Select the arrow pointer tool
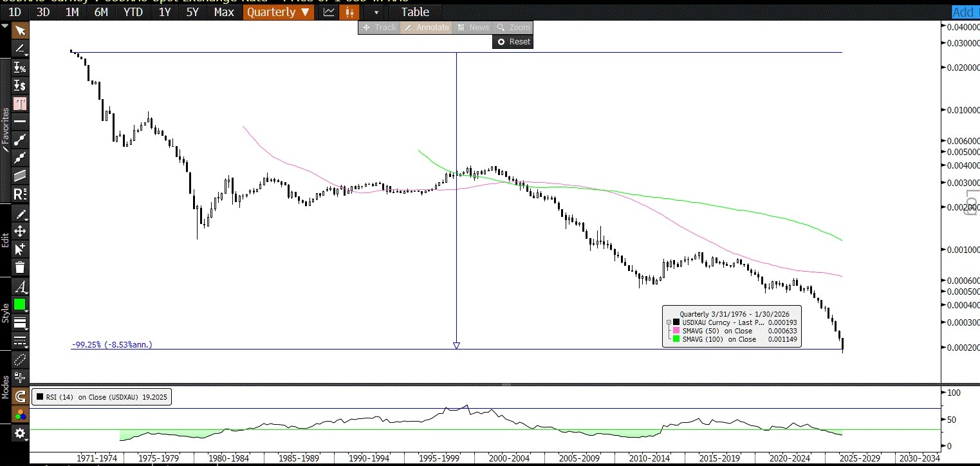 click(20, 31)
